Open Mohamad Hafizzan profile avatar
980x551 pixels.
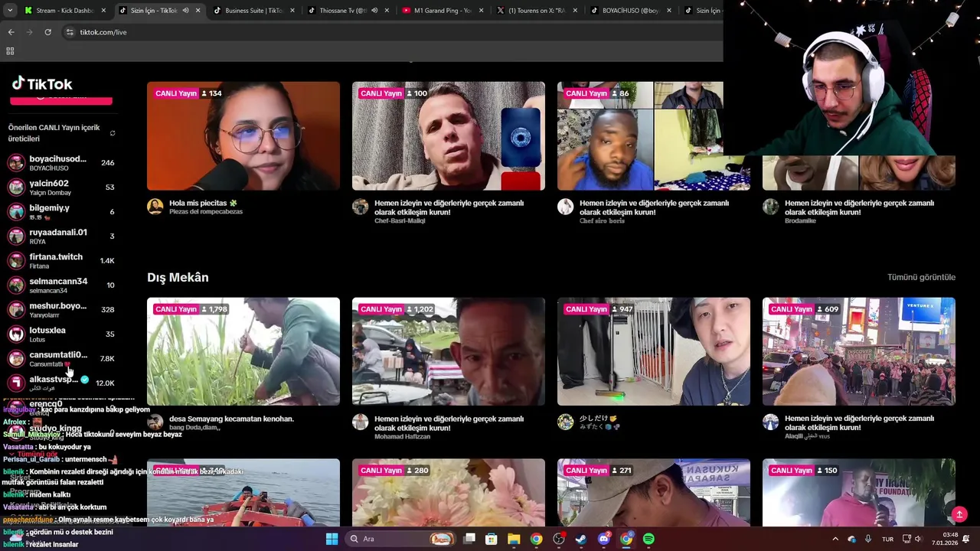tap(361, 422)
